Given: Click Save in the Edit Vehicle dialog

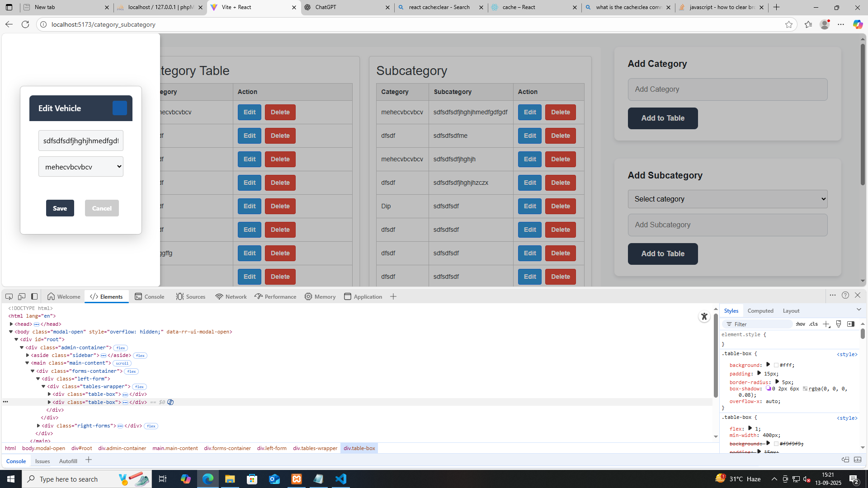Looking at the screenshot, I should (60, 208).
